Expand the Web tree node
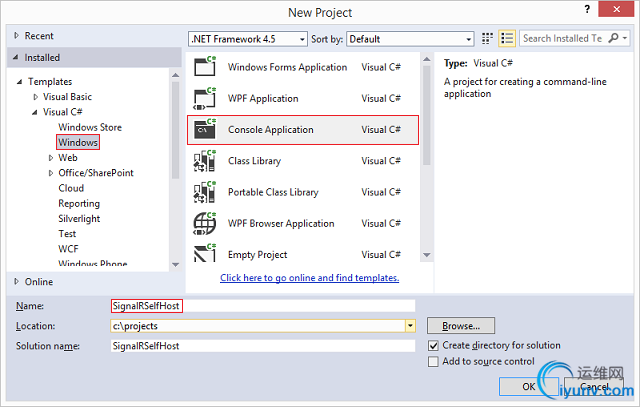640x407 pixels. pyautogui.click(x=51, y=158)
